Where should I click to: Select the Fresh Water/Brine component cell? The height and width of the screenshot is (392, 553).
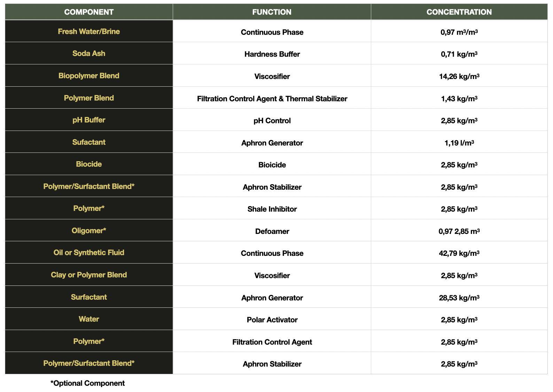click(x=89, y=31)
